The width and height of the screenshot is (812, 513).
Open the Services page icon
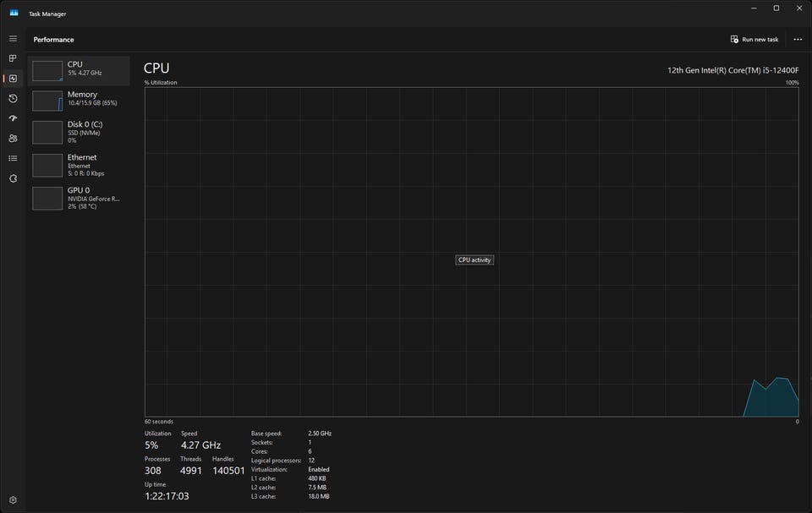(13, 178)
